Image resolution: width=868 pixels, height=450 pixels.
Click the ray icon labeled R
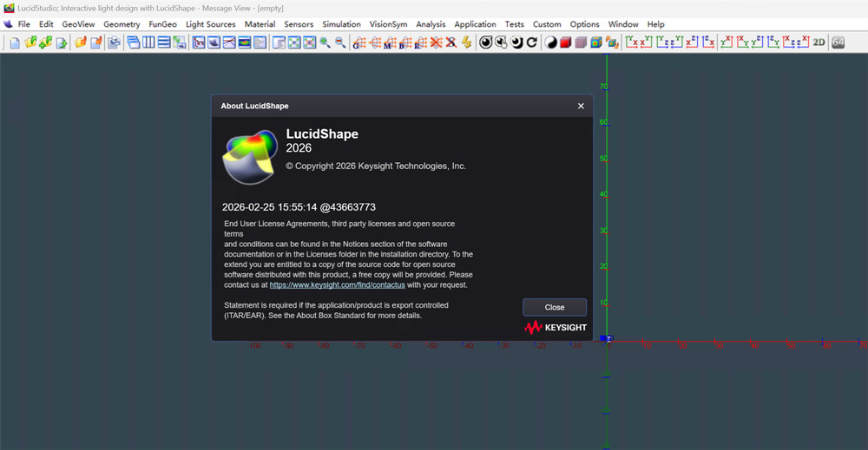(421, 42)
